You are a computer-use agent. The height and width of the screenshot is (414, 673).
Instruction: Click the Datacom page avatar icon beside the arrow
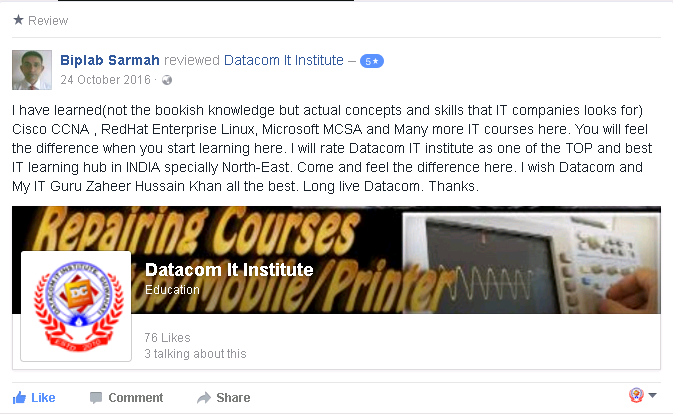pos(636,395)
